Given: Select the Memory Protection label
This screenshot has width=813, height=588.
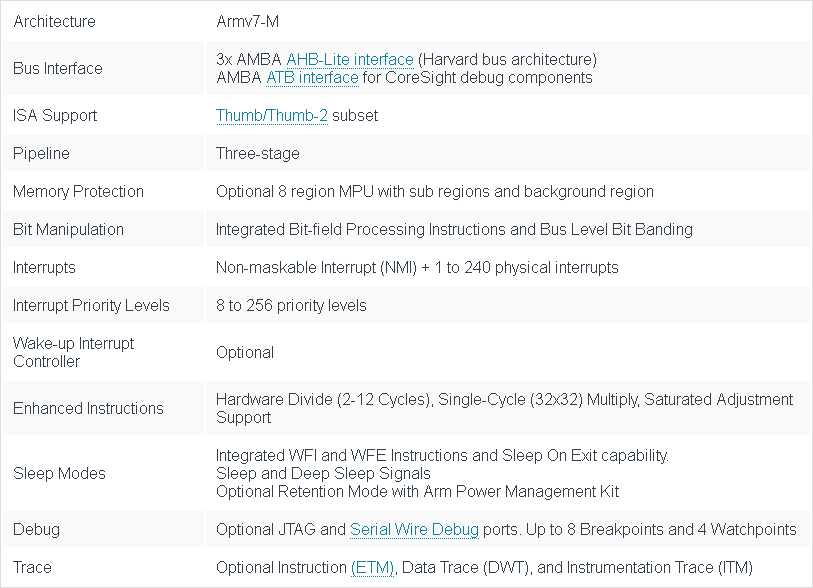Looking at the screenshot, I should pyautogui.click(x=78, y=191).
